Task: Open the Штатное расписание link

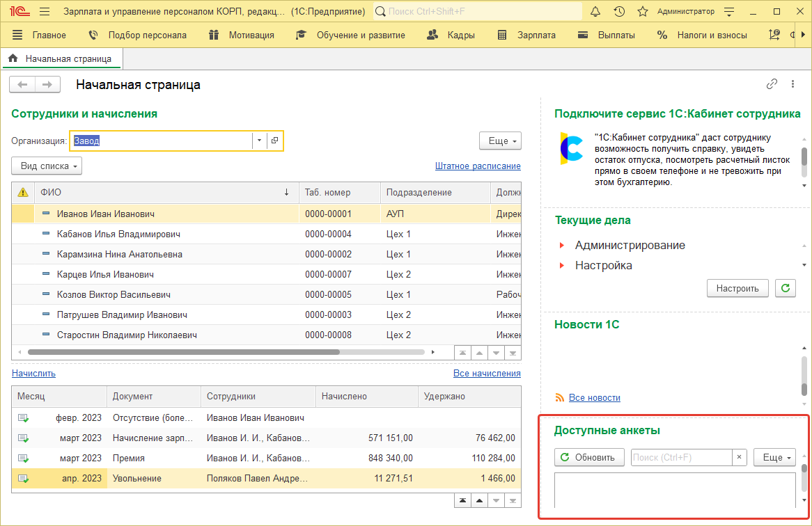Action: pyautogui.click(x=478, y=166)
